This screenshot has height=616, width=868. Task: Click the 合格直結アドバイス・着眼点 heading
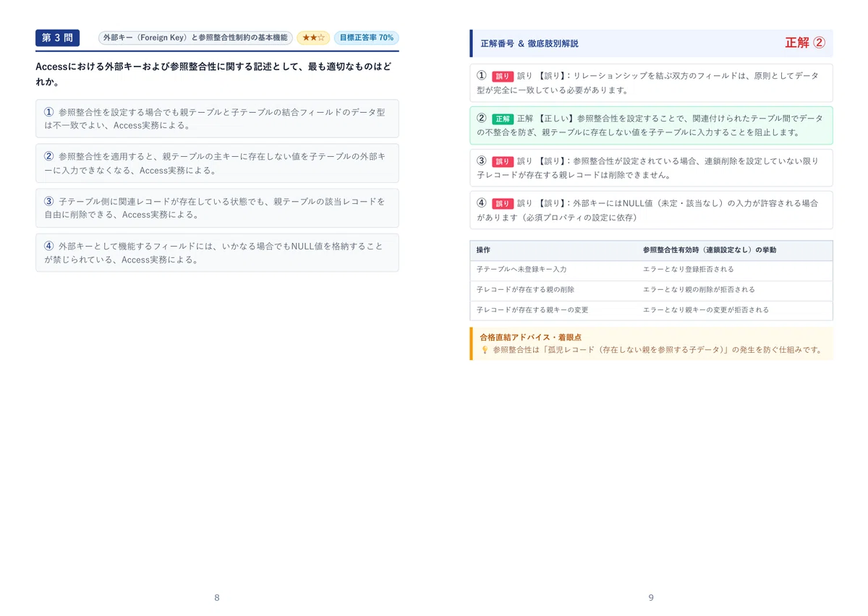530,338
